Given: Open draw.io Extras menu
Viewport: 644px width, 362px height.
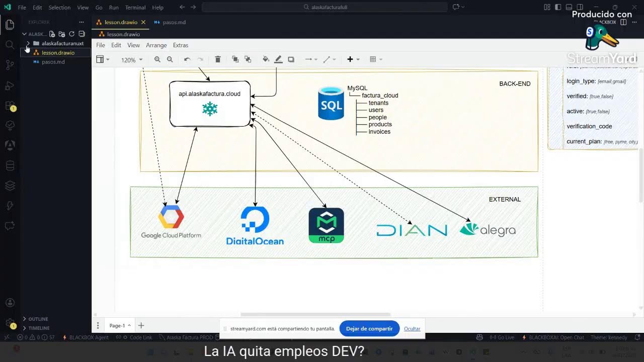Looking at the screenshot, I should click(x=181, y=45).
